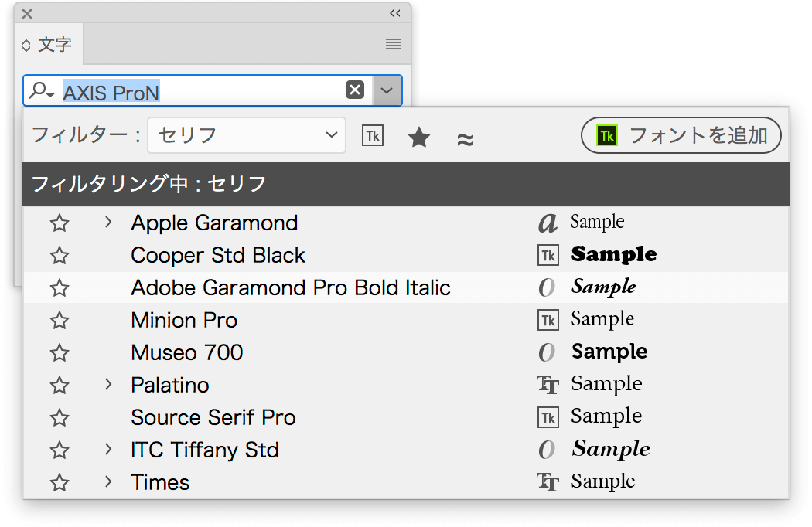Click TrueType icon beside Times

(548, 482)
